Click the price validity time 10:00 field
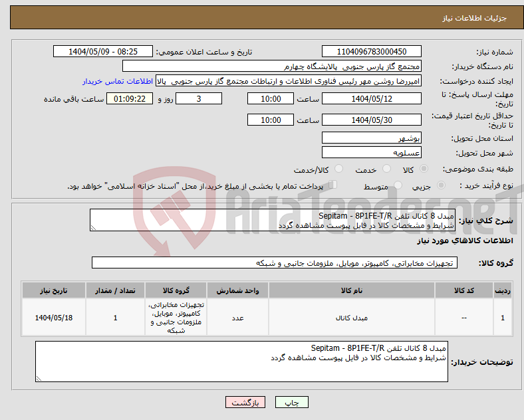The width and height of the screenshot is (524, 420). click(271, 120)
